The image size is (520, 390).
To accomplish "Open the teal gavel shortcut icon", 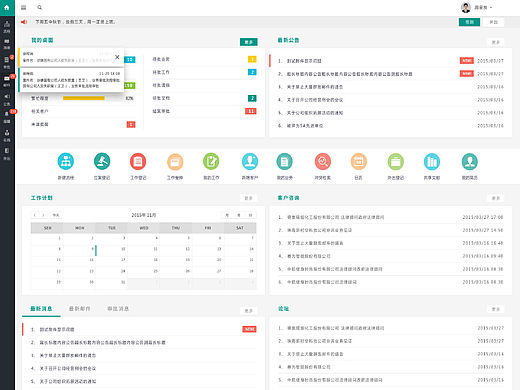I will [102, 161].
